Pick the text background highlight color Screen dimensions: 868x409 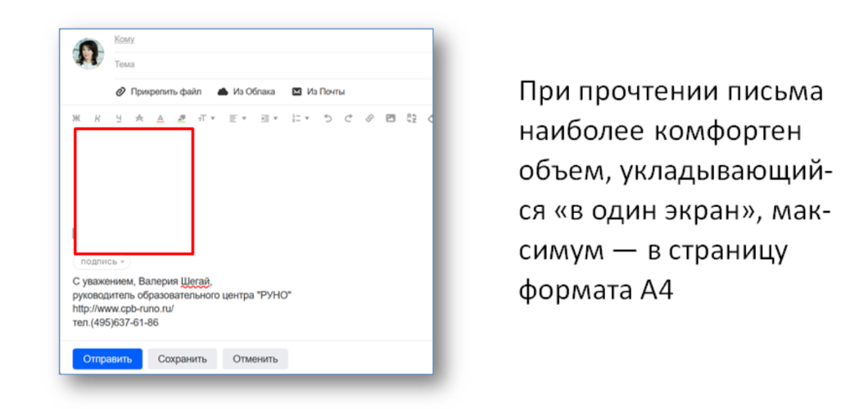(x=182, y=118)
